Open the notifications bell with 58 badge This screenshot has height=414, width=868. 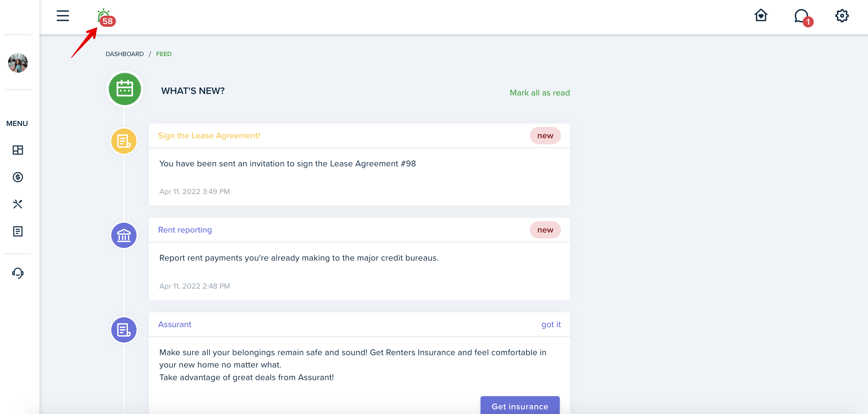(x=106, y=18)
